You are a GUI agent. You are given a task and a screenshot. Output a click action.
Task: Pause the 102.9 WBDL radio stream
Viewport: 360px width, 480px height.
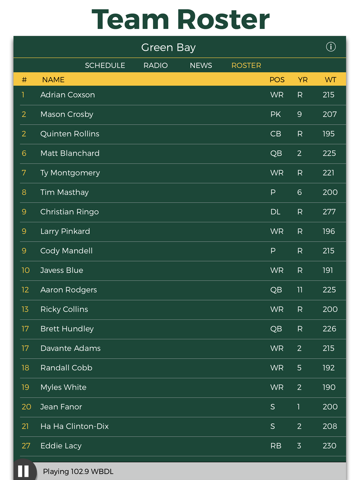coord(23,471)
